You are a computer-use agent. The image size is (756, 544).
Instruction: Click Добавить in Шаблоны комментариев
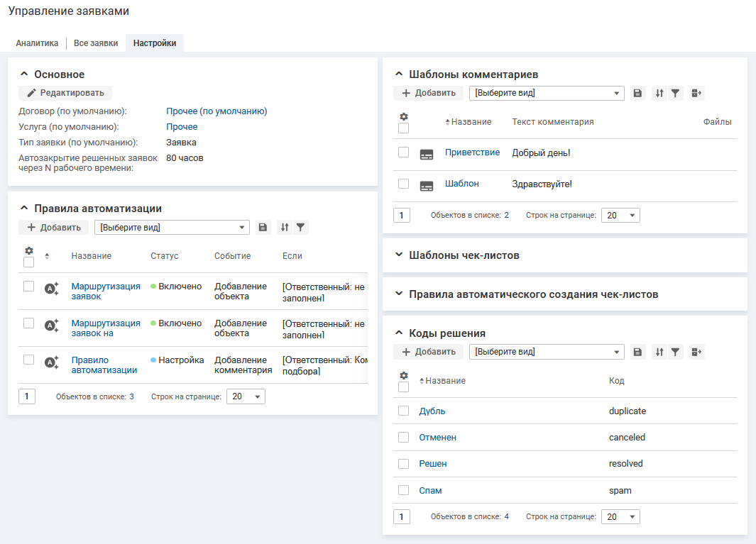pos(429,93)
